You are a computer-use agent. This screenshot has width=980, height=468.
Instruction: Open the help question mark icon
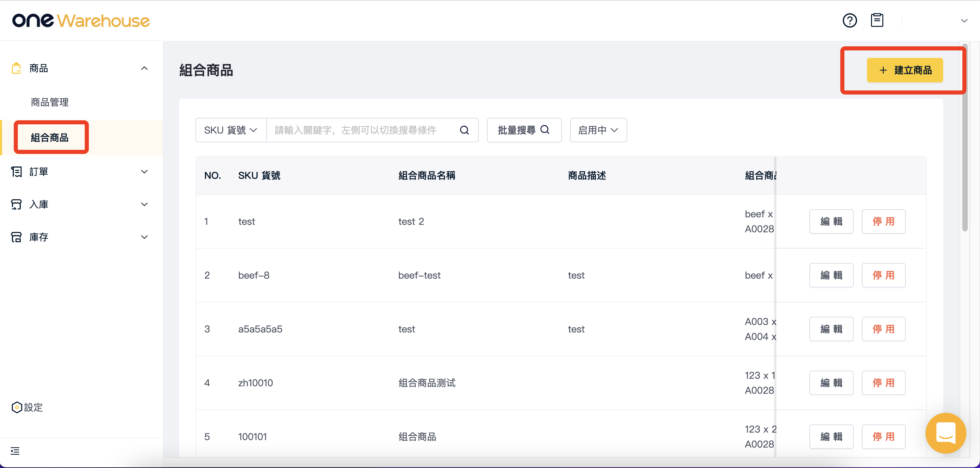pyautogui.click(x=850, y=20)
